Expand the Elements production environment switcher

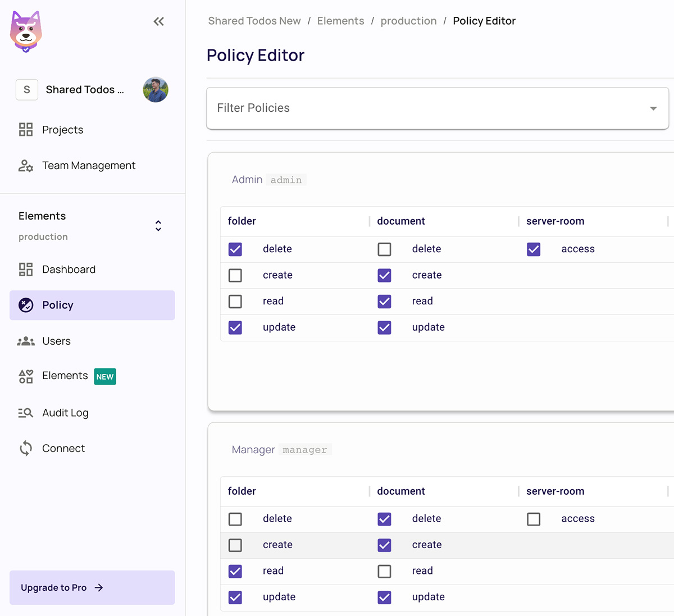[158, 226]
